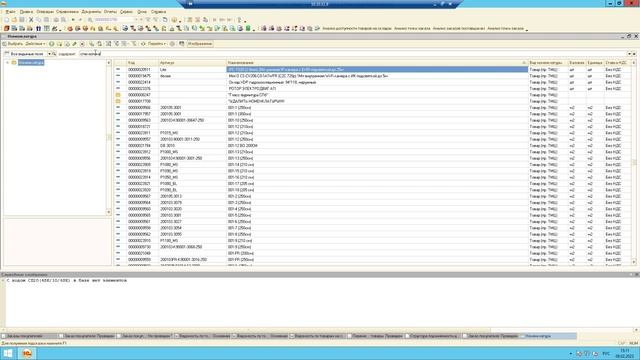The width and height of the screenshot is (640, 360).
Task: Switch to the Структура подчиненности window tab
Action: click(x=433, y=336)
